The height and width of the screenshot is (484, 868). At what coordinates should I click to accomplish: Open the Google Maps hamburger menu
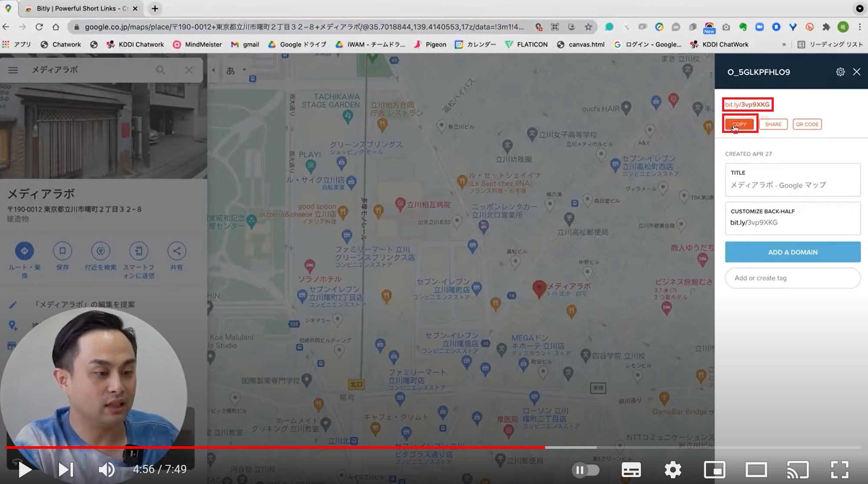pyautogui.click(x=13, y=70)
